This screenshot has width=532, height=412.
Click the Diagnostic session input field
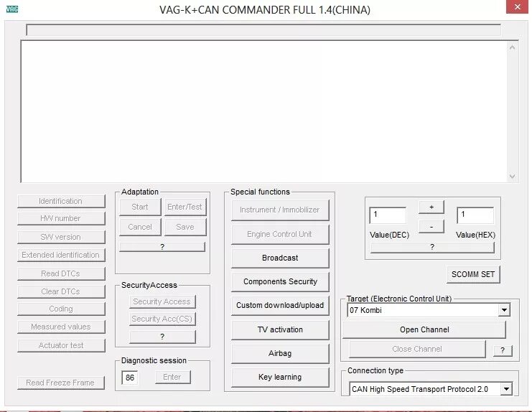[130, 378]
